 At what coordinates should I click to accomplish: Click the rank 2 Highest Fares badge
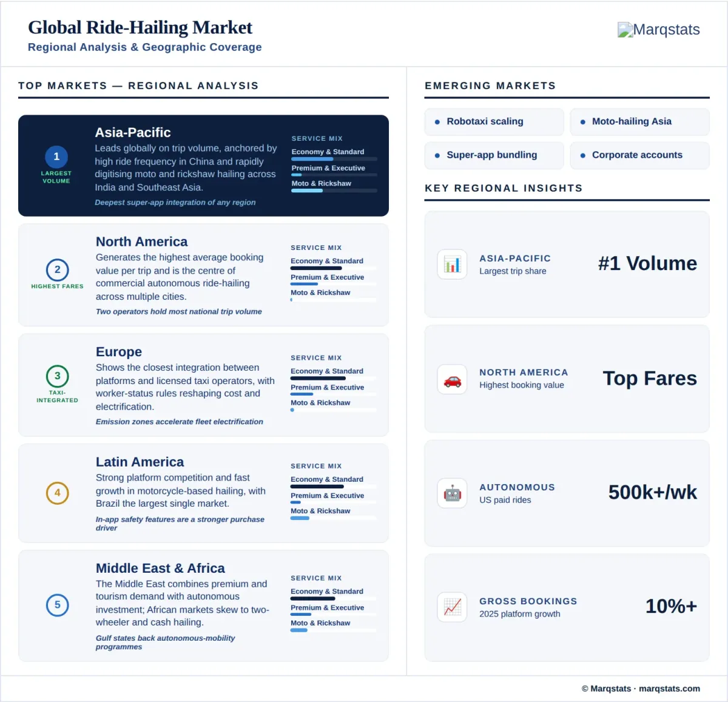[x=58, y=270]
